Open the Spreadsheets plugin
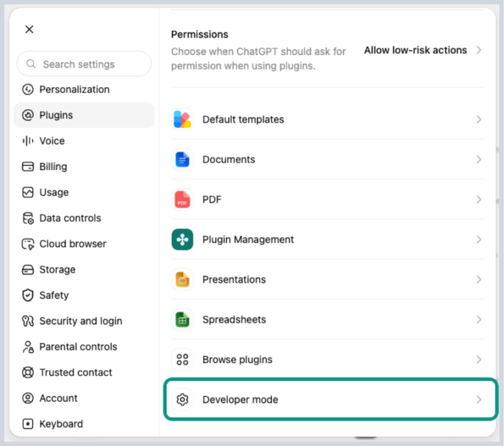Screen dimensions: 504x446 click(x=327, y=320)
